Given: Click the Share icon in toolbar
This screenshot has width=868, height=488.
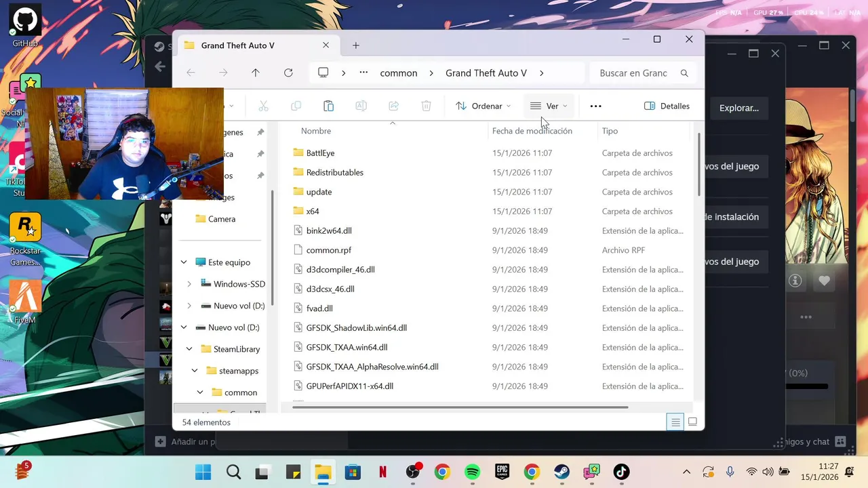Looking at the screenshot, I should click(x=394, y=106).
